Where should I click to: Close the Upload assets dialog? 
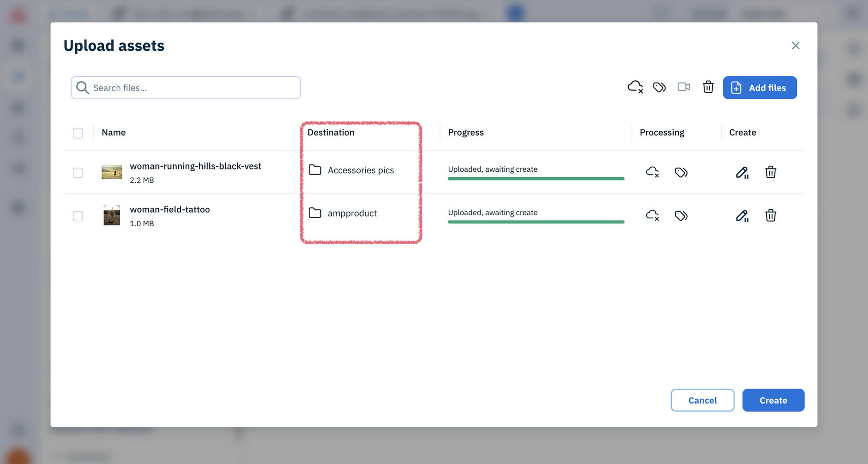(796, 46)
